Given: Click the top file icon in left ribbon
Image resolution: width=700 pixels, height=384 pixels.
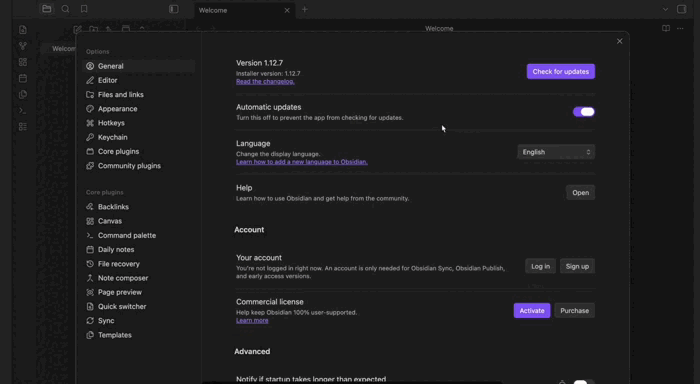Looking at the screenshot, I should click(23, 30).
